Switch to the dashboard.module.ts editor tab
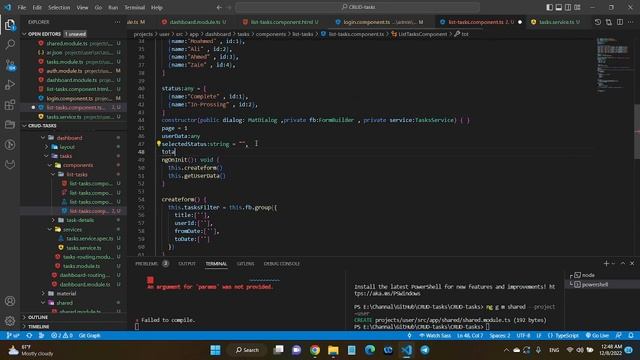 click(x=195, y=22)
